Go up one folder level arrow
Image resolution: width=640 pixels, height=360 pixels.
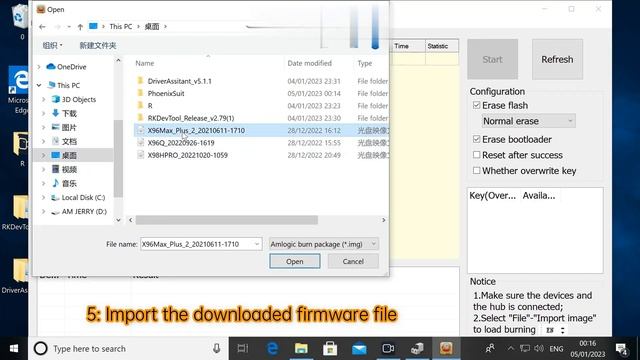tap(80, 27)
